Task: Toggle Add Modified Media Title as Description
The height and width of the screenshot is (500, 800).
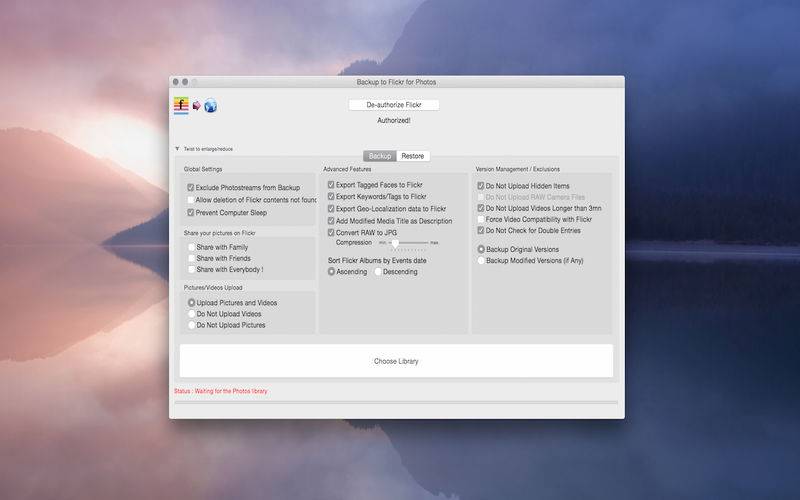Action: click(331, 221)
